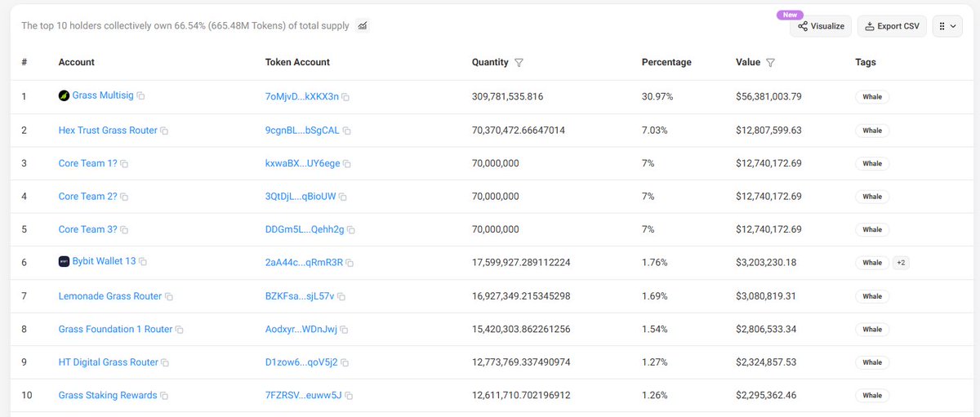Open the Core Team 2? account

click(88, 196)
